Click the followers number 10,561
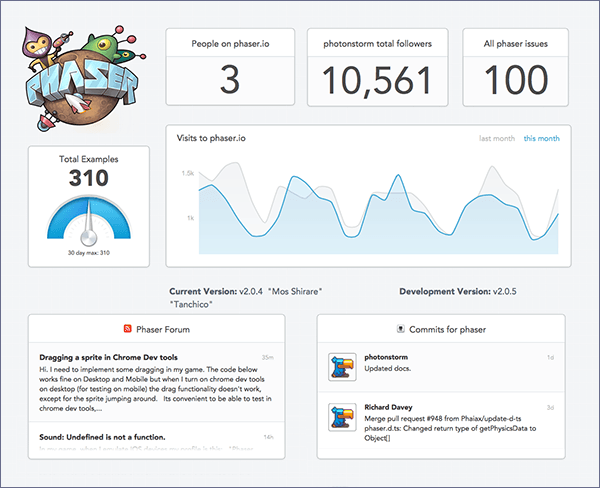 tap(377, 80)
